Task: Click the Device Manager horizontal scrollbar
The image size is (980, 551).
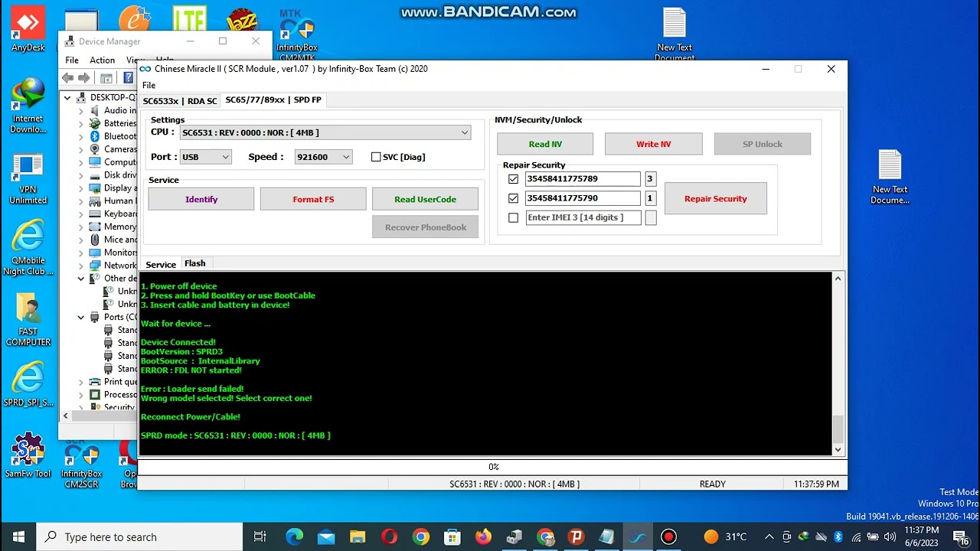Action: coord(98,416)
